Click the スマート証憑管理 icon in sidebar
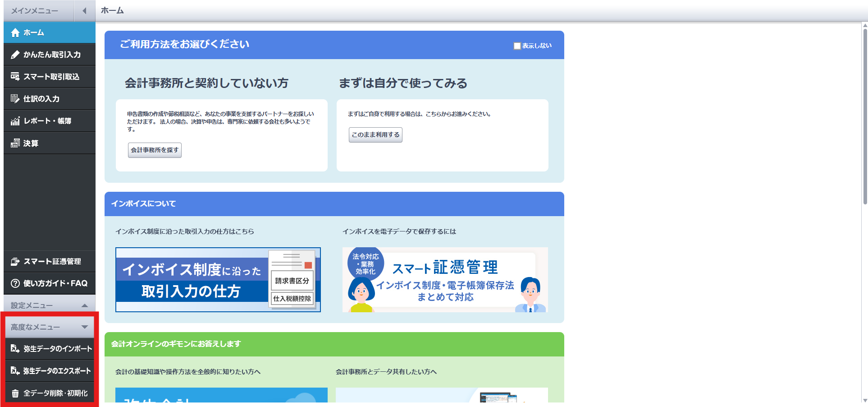 15,262
